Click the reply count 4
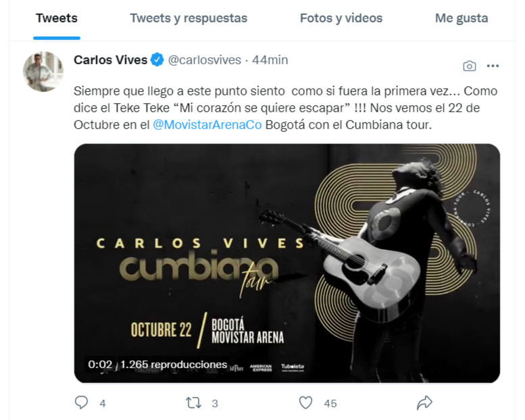Screen dimensions: 525x420 (103, 403)
